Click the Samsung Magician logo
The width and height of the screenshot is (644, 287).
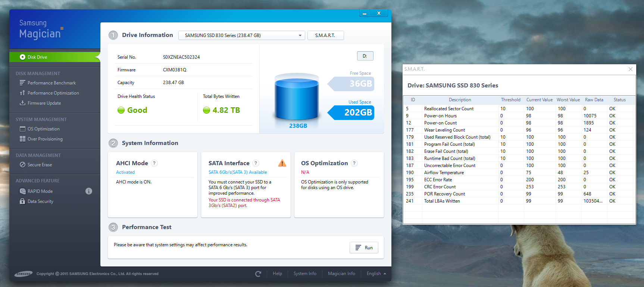pos(41,29)
